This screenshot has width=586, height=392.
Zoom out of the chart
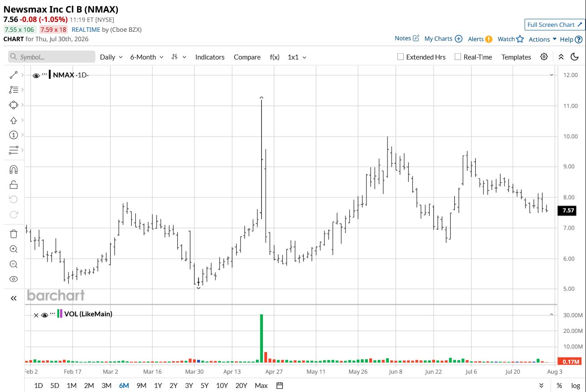13,264
